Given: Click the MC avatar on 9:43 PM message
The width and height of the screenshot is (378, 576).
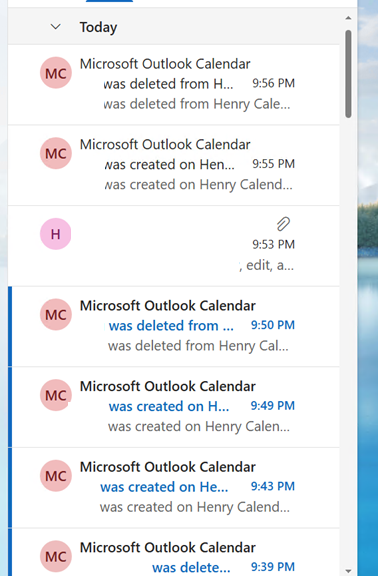Looking at the screenshot, I should click(x=55, y=476).
